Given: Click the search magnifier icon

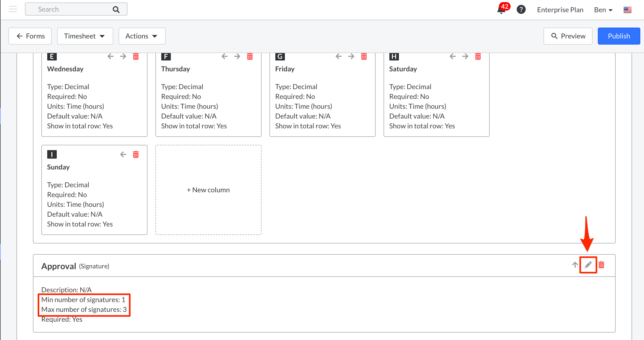Looking at the screenshot, I should pyautogui.click(x=116, y=10).
